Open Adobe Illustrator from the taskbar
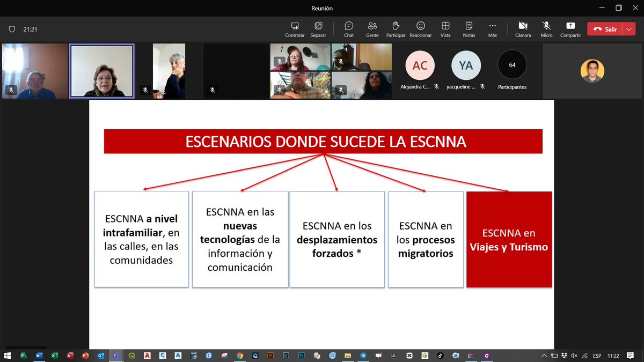Screen dimensions: 644x362 coord(271,356)
